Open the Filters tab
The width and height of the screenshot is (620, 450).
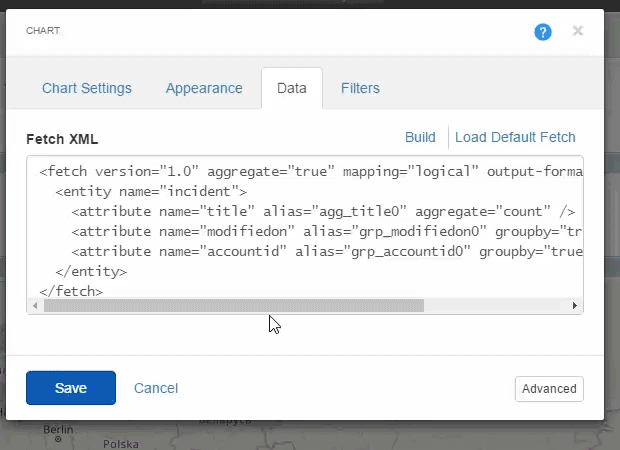[360, 88]
